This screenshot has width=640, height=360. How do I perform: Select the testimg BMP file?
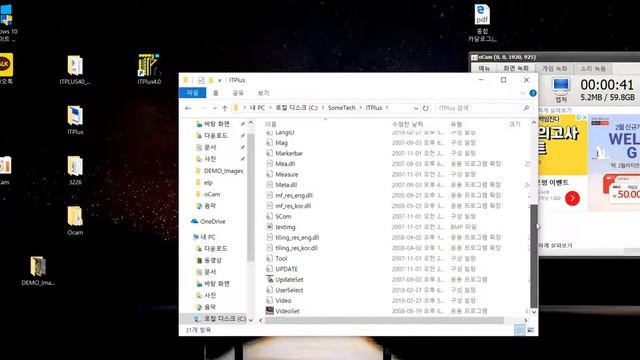[x=285, y=227]
